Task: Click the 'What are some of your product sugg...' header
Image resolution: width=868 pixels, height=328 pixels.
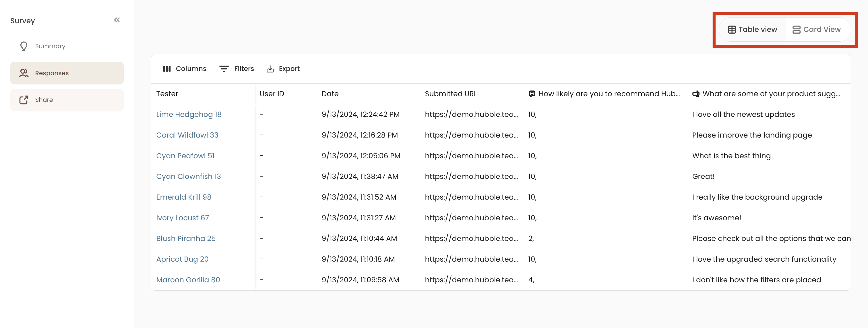Action: [769, 94]
